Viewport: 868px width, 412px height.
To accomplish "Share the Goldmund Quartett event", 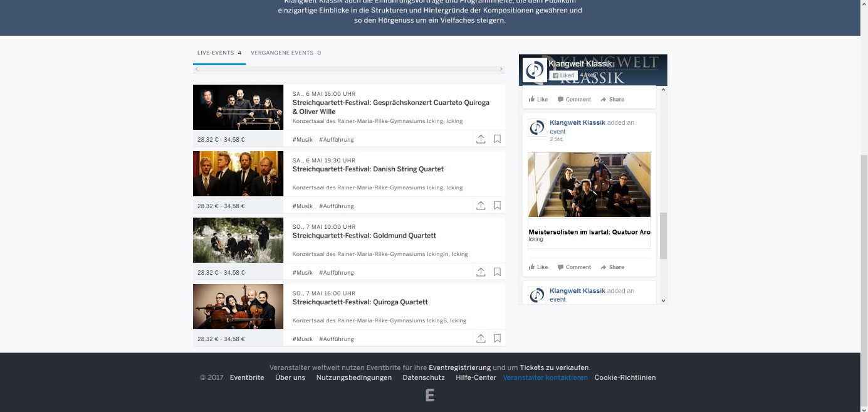I will pyautogui.click(x=481, y=272).
